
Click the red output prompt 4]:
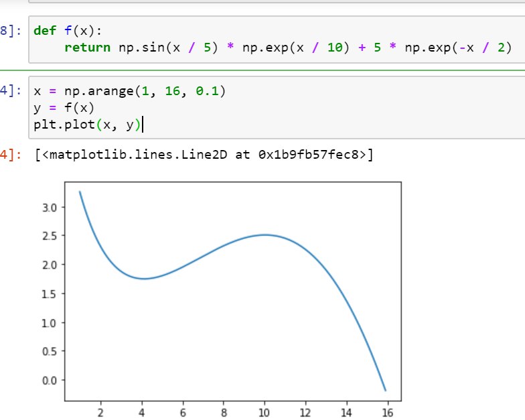coord(11,155)
